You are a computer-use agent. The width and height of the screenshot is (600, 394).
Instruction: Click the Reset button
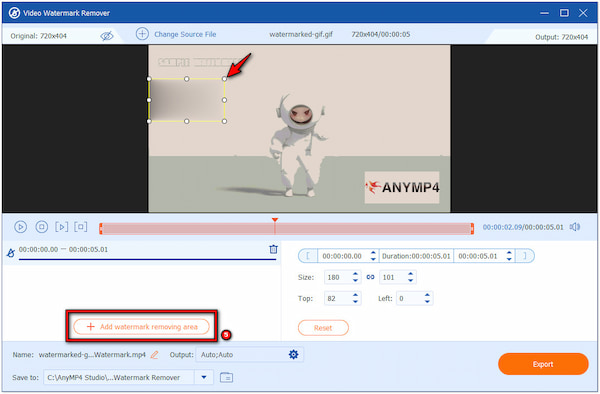tap(323, 328)
